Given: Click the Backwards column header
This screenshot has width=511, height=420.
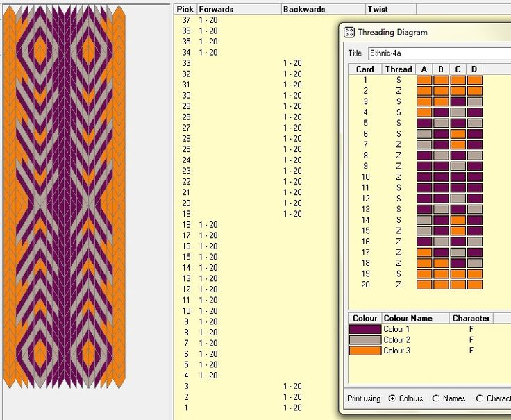Looking at the screenshot, I should [x=324, y=9].
